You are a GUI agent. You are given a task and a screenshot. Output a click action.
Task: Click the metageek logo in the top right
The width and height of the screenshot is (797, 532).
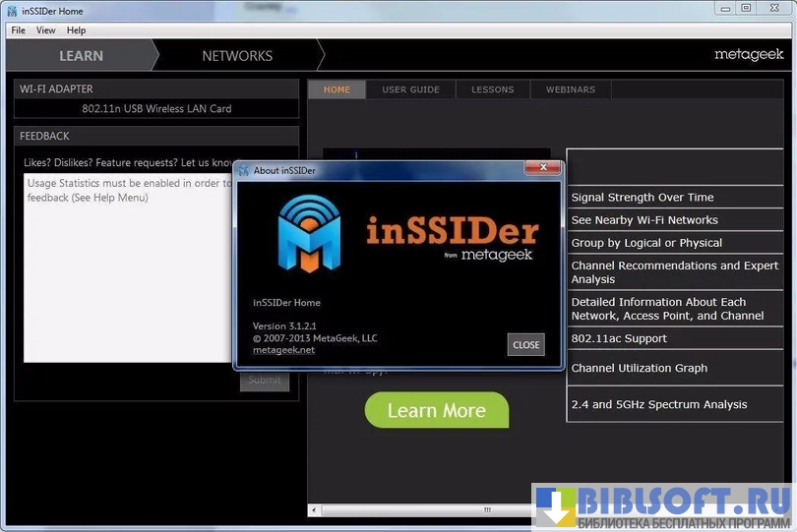(748, 55)
